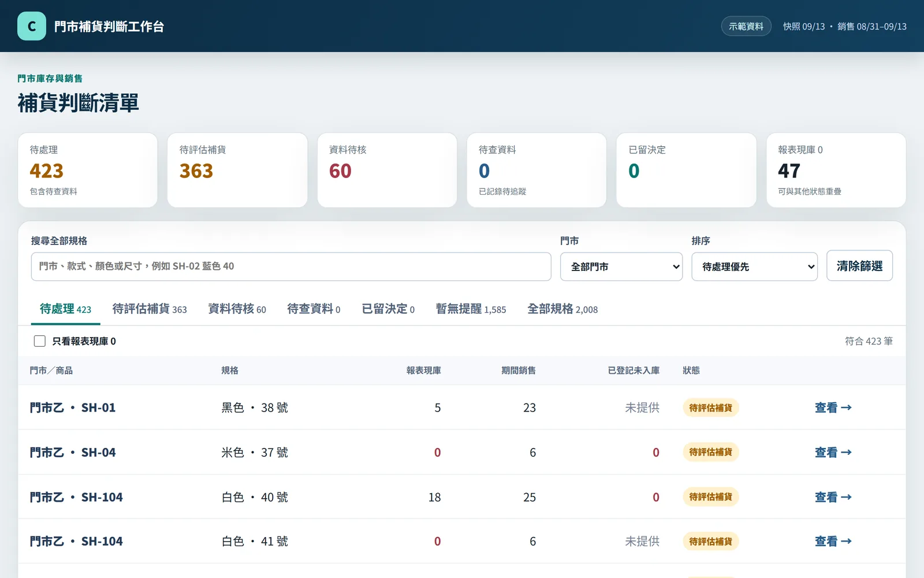
Task: Click the 白色 · 41 號 spec cell
Action: point(255,542)
